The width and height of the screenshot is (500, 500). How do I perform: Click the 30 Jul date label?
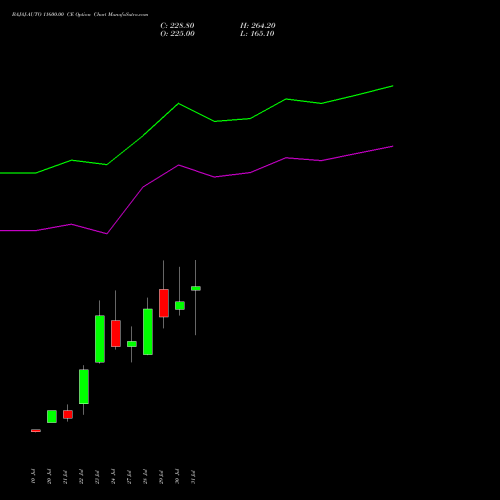177,477
